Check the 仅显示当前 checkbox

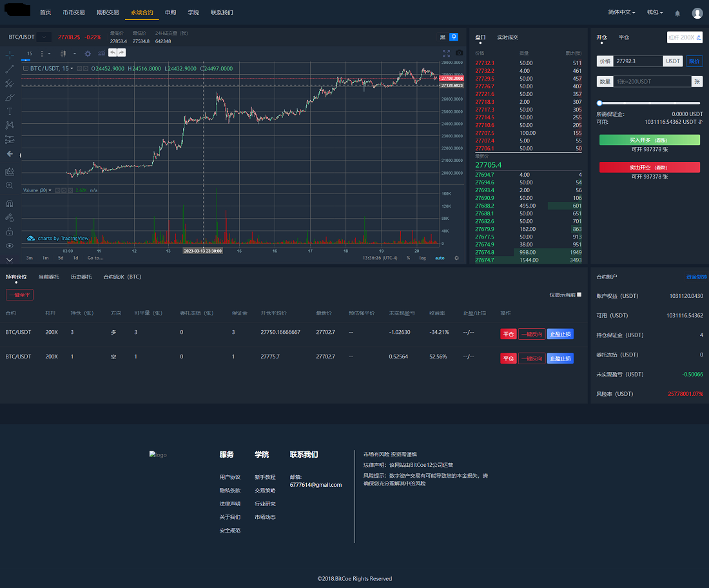coord(579,295)
